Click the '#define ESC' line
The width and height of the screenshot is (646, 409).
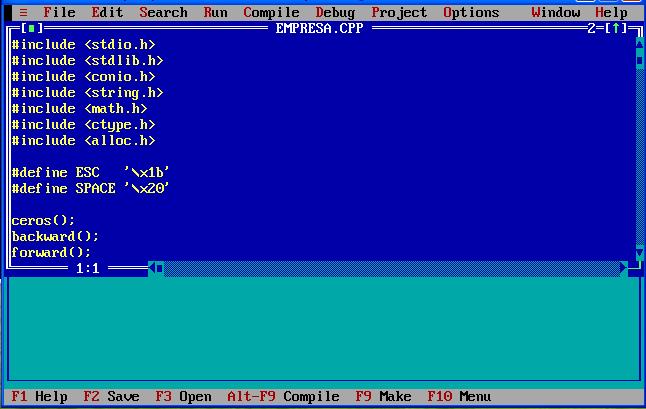[91, 172]
